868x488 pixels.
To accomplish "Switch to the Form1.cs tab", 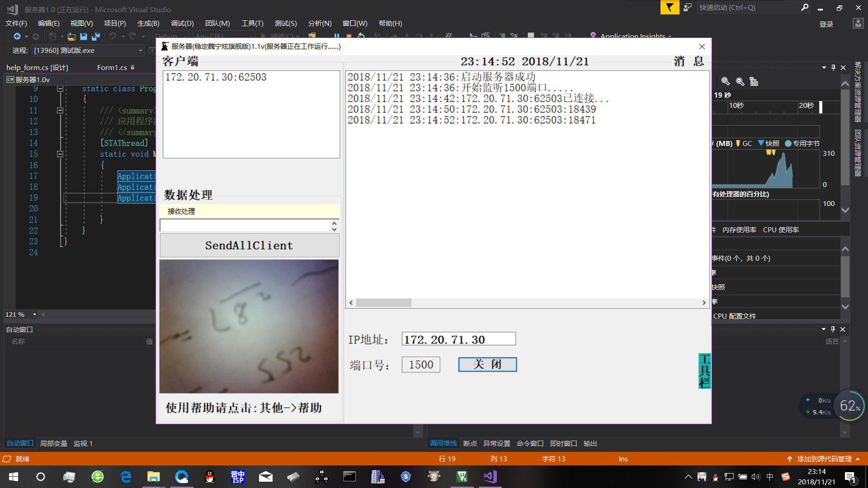I will click(x=112, y=67).
